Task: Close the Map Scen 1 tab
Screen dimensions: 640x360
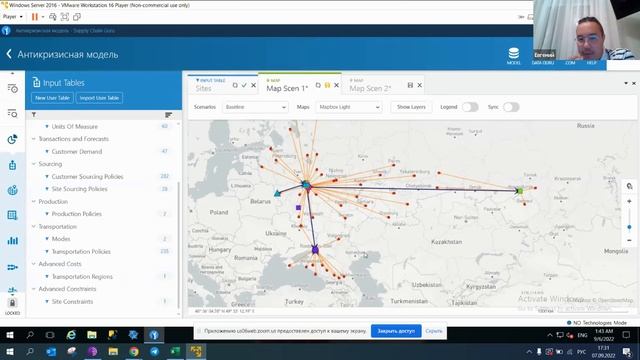Action: (x=337, y=85)
